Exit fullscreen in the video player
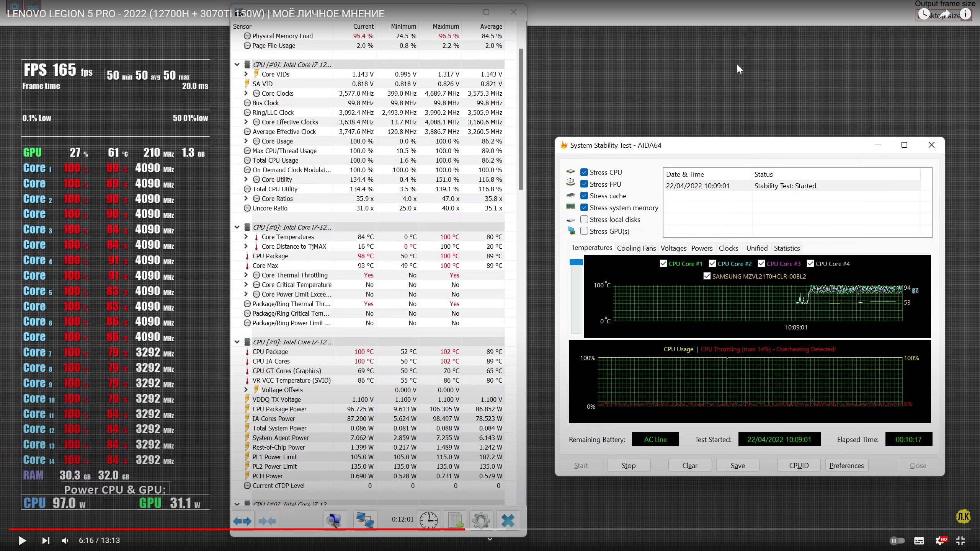This screenshot has width=980, height=551. [x=960, y=541]
